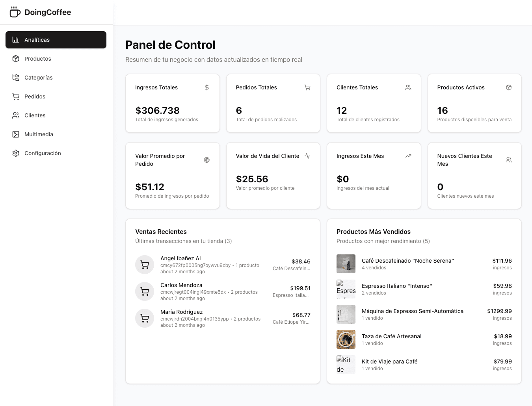Open Configuración using the gear icon
Image resolution: width=532 pixels, height=406 pixels.
15,153
